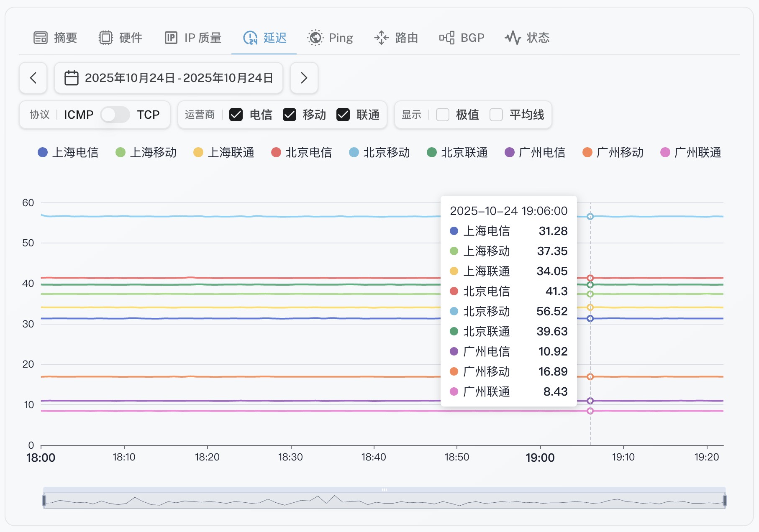759x532 pixels.
Task: Go to previous date with left chevron
Action: click(33, 78)
